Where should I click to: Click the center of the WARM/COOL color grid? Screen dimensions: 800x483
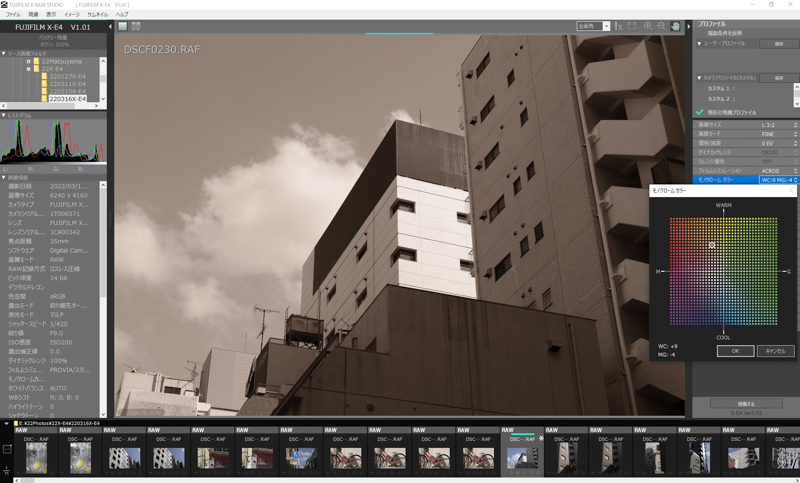click(723, 271)
